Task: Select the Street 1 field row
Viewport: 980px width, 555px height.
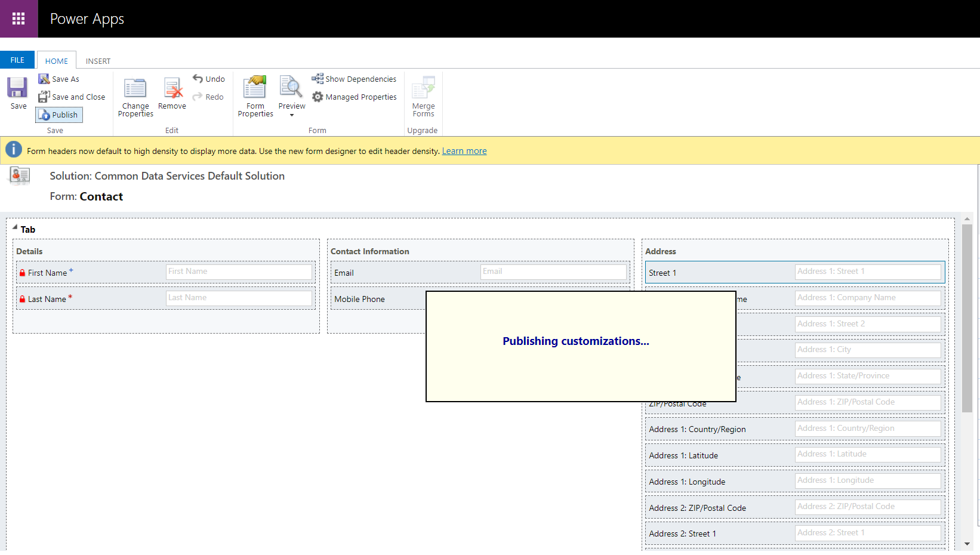Action: point(795,272)
